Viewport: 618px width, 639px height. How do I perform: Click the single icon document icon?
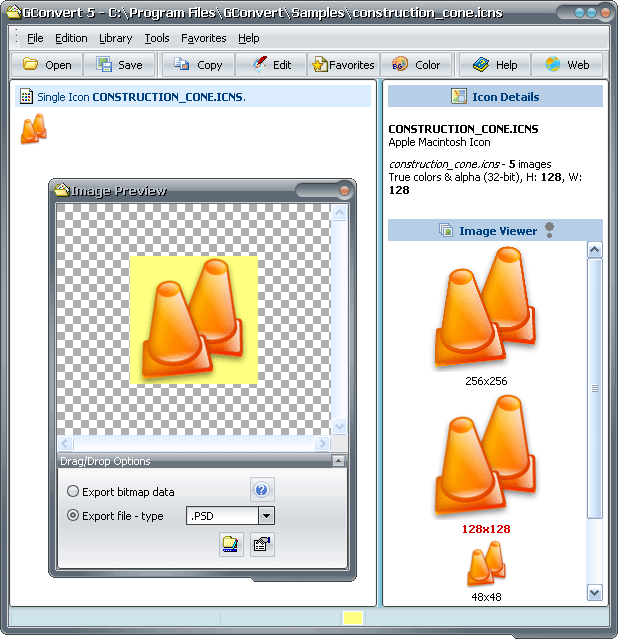point(26,96)
